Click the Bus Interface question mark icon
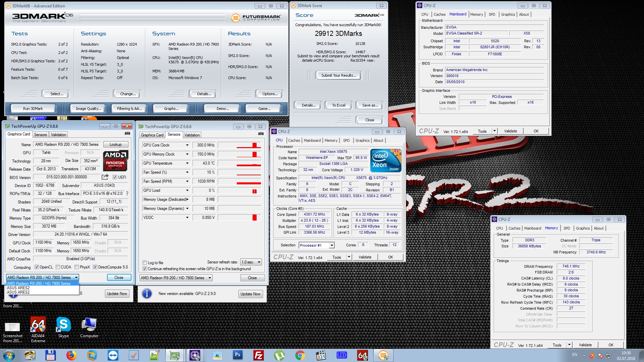644x362 pixels. [127, 193]
